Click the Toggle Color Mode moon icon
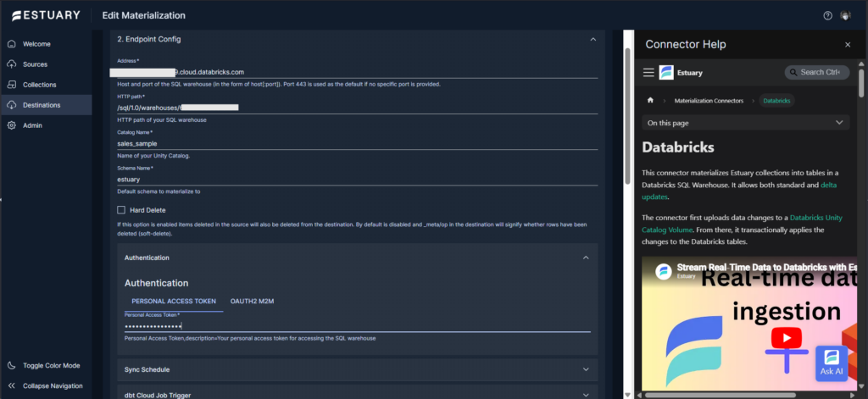 [12, 365]
